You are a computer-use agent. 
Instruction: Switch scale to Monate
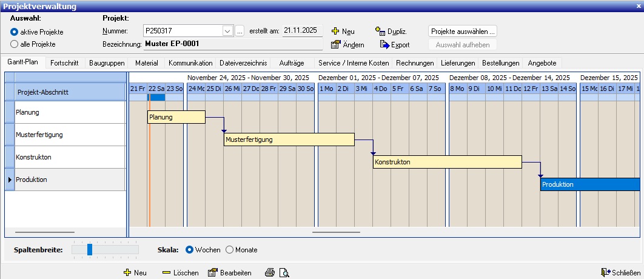[x=229, y=249]
